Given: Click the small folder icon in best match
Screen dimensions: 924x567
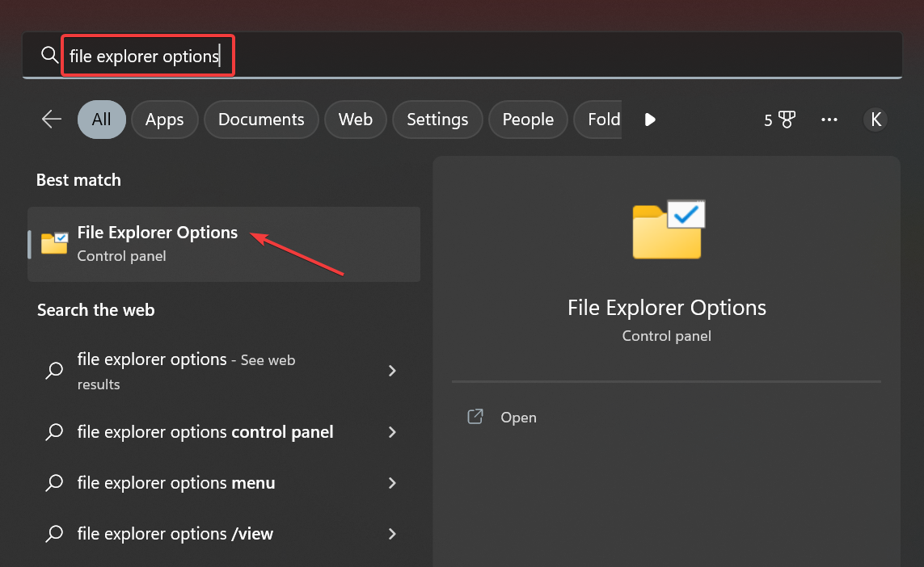Looking at the screenshot, I should pos(54,242).
